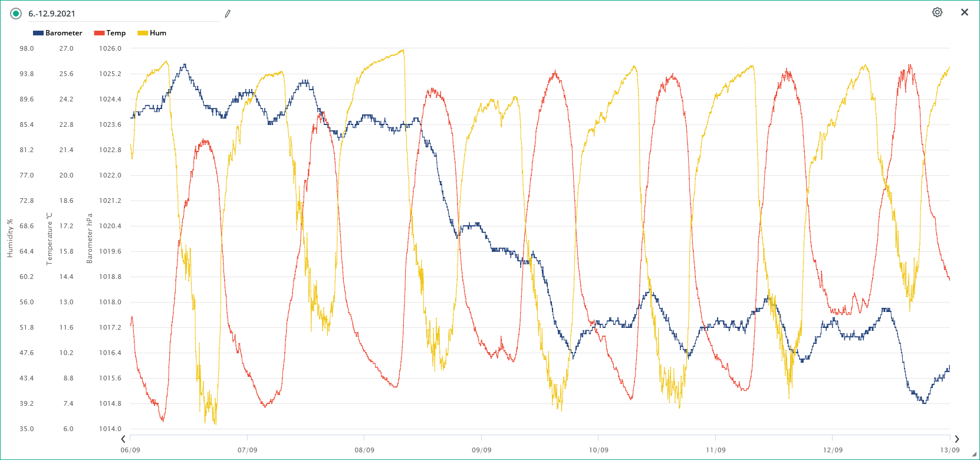Close the chart panel with the X
Image resolution: width=980 pixels, height=460 pixels.
pyautogui.click(x=965, y=12)
